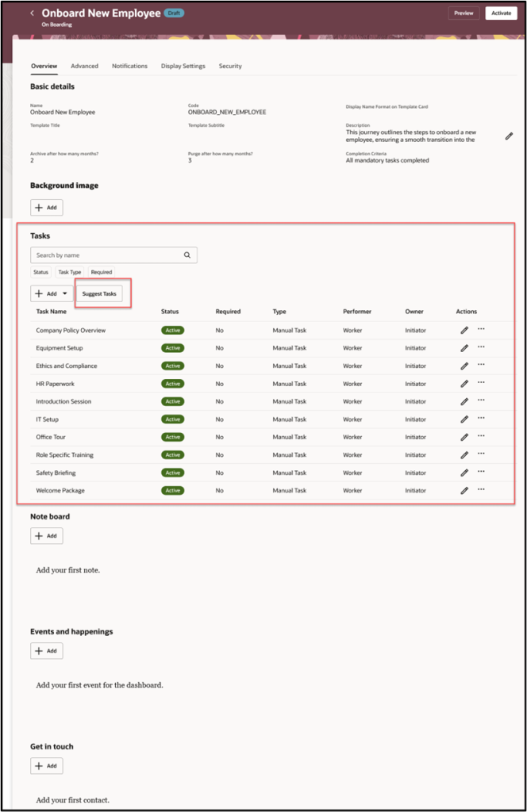This screenshot has width=527, height=812.
Task: Select the Introduction Session task name
Action: point(63,401)
